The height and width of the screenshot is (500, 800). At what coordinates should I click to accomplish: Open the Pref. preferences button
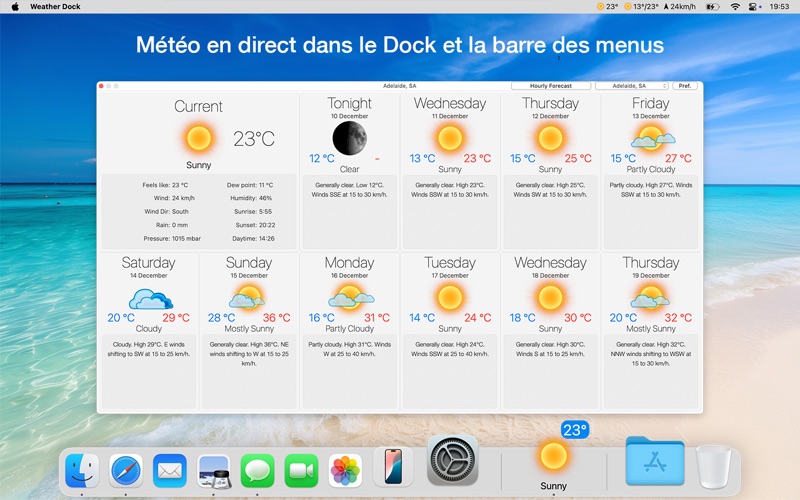[685, 86]
